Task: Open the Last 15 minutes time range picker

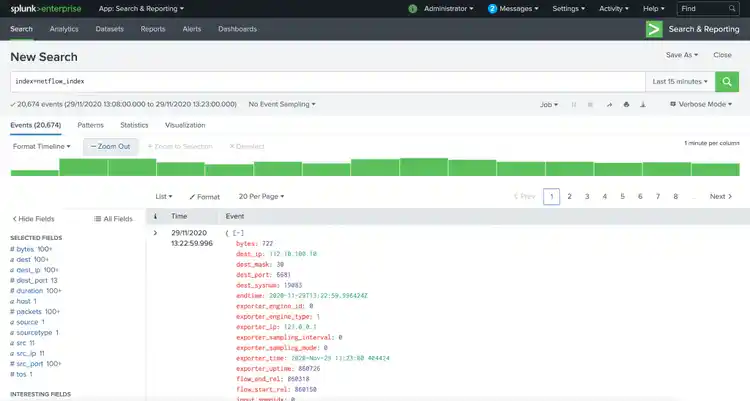Action: click(680, 80)
